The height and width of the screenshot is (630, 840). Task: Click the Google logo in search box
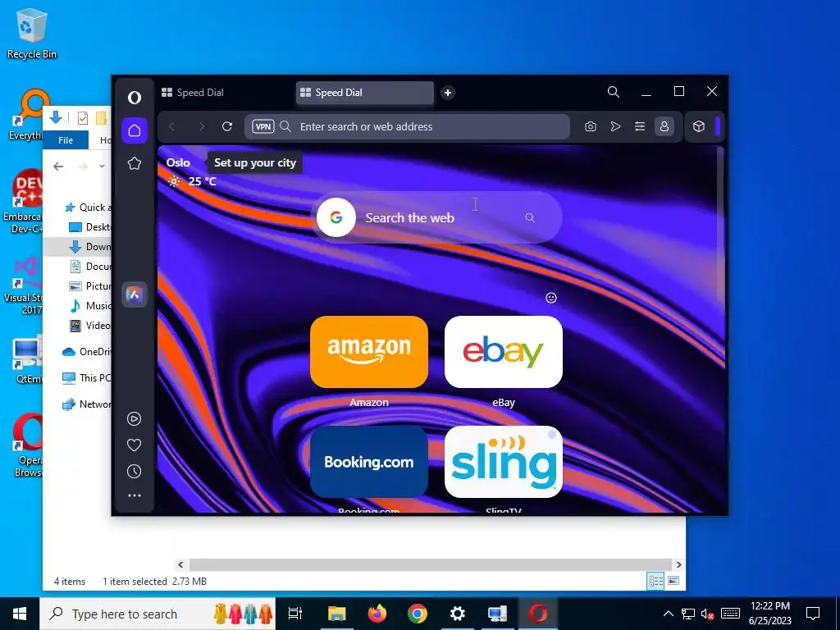pos(336,217)
